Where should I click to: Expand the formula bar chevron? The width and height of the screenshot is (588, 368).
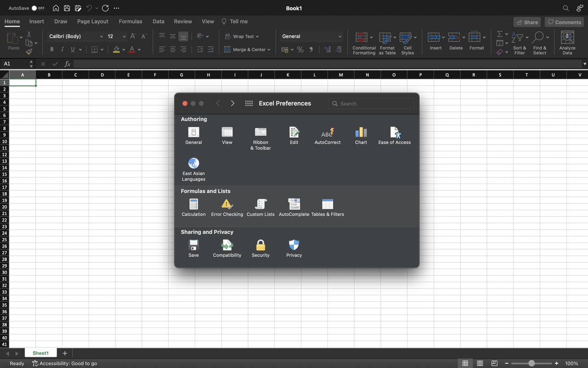point(585,64)
